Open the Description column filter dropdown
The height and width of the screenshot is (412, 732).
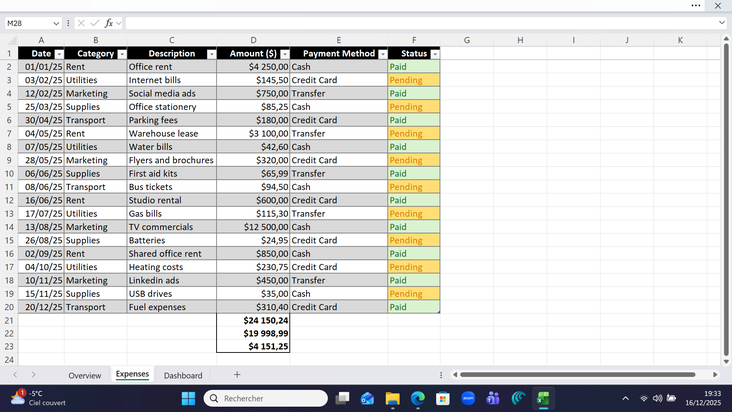click(211, 54)
